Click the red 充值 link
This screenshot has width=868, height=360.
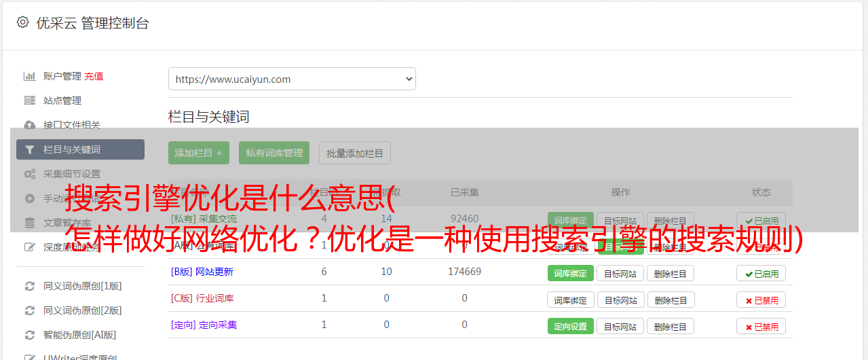point(94,76)
